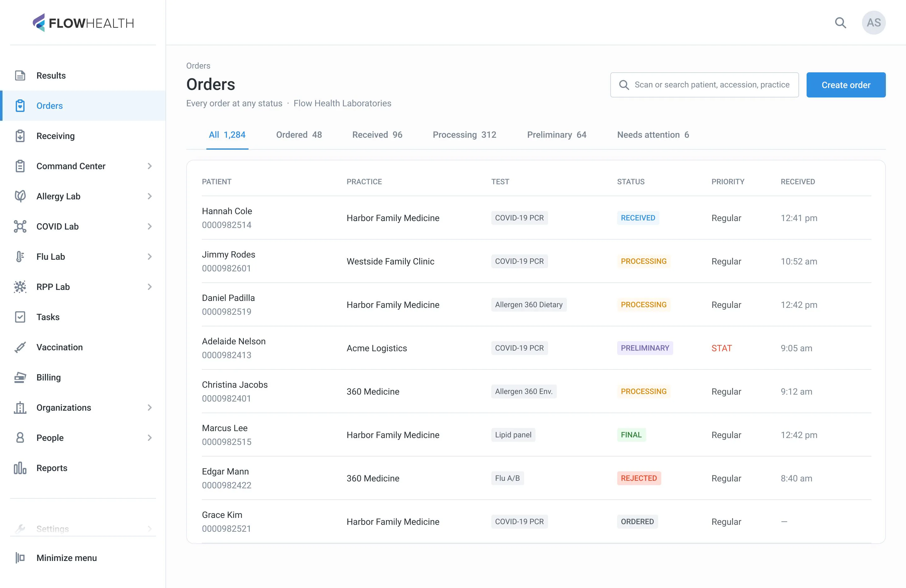Switch to the Received 96 tab

(377, 135)
